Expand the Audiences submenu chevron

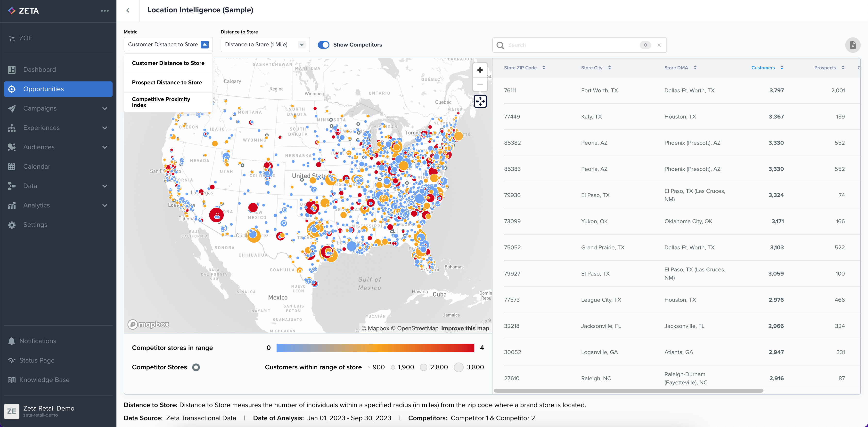105,147
